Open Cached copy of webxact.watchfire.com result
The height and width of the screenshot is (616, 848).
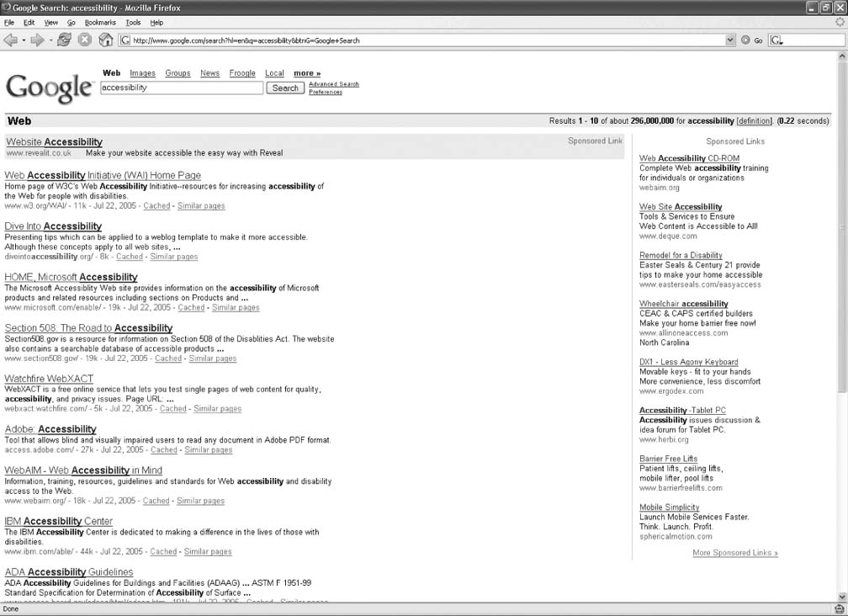click(173, 409)
